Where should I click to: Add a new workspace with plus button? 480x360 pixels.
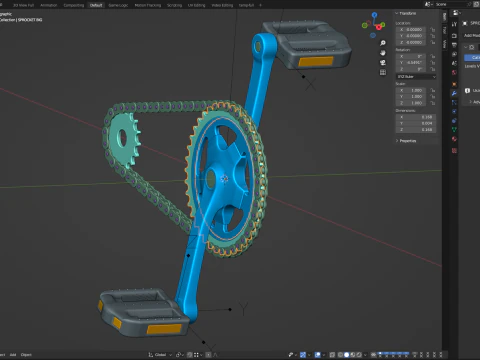261,5
